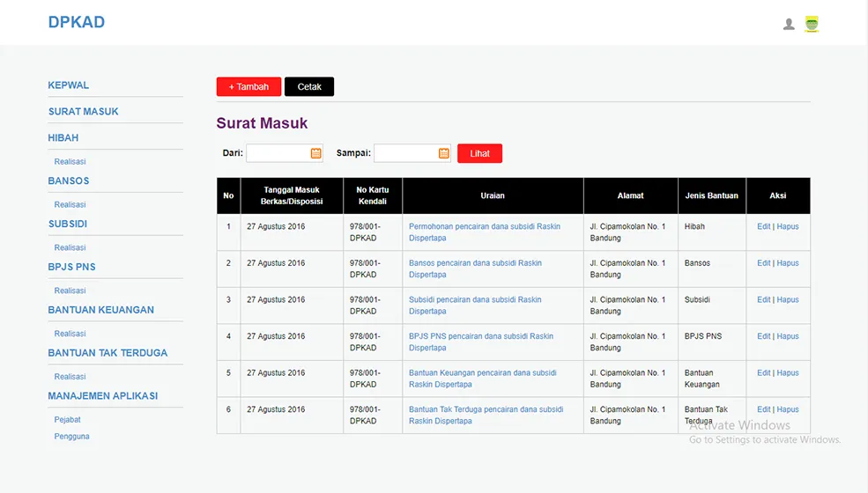Screen dimensions: 868x493
Task: Open the MANAJEMEN APLIKASI sidebar menu
Action: pos(103,396)
